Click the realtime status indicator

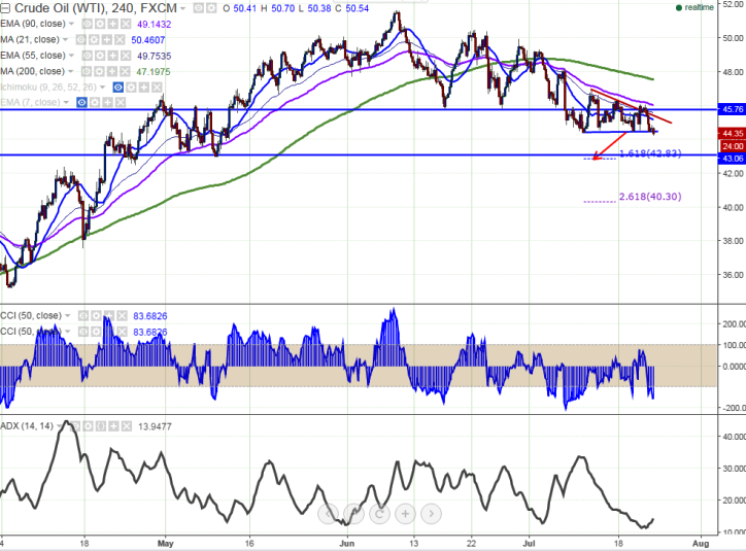click(x=695, y=8)
